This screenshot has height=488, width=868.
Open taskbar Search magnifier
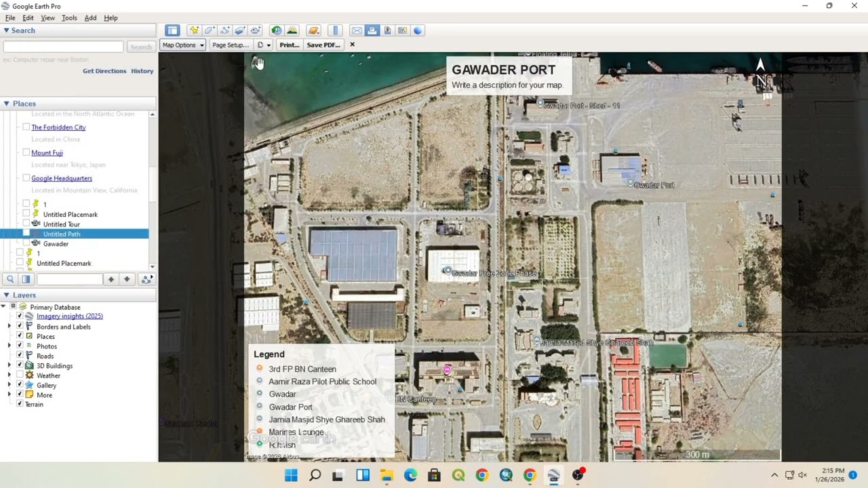[315, 475]
